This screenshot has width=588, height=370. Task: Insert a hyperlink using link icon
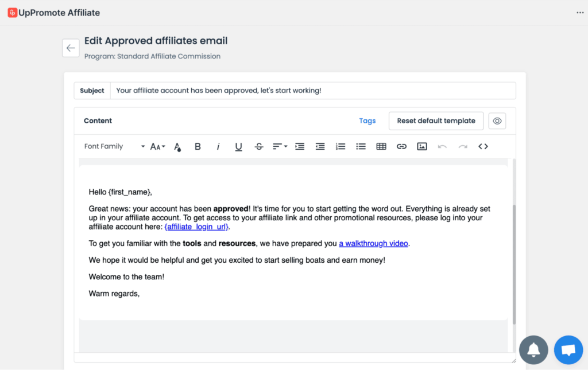(401, 146)
